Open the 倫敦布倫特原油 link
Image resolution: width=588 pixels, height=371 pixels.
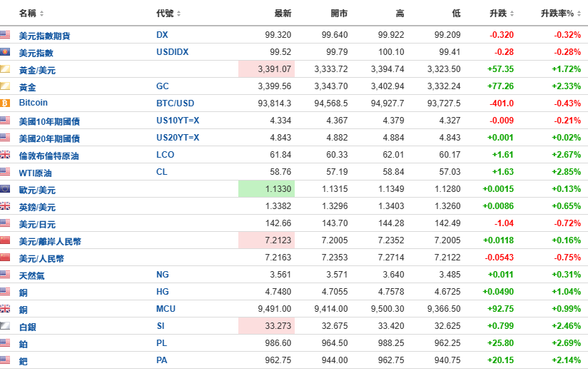pos(49,156)
